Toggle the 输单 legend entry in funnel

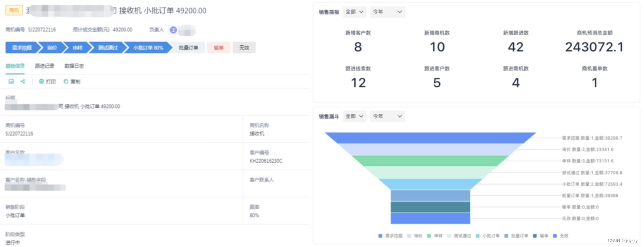pyautogui.click(x=540, y=236)
